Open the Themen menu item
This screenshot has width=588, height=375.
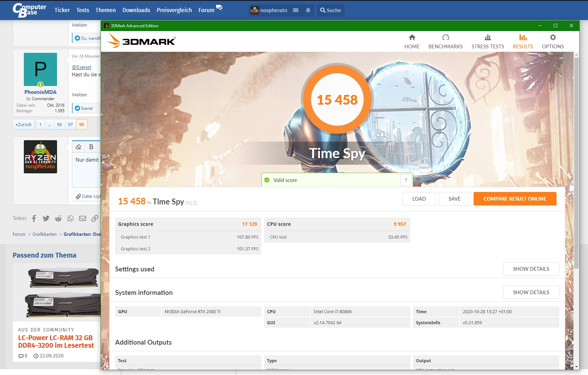coord(105,10)
